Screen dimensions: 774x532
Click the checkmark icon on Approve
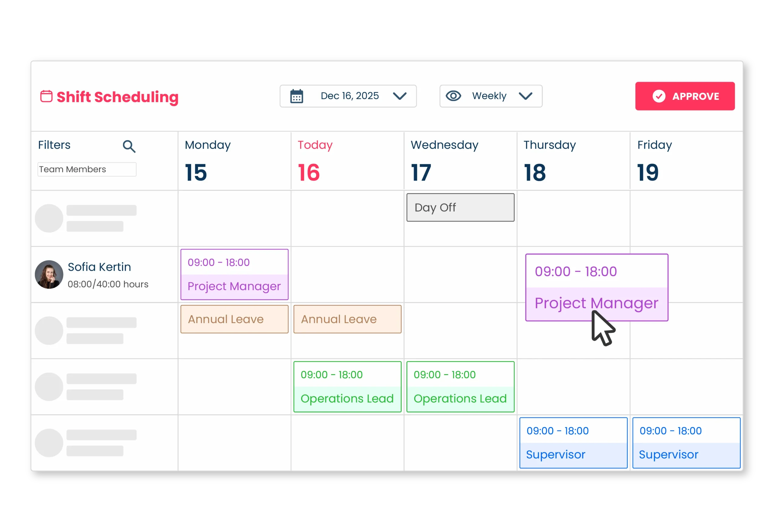tap(659, 96)
